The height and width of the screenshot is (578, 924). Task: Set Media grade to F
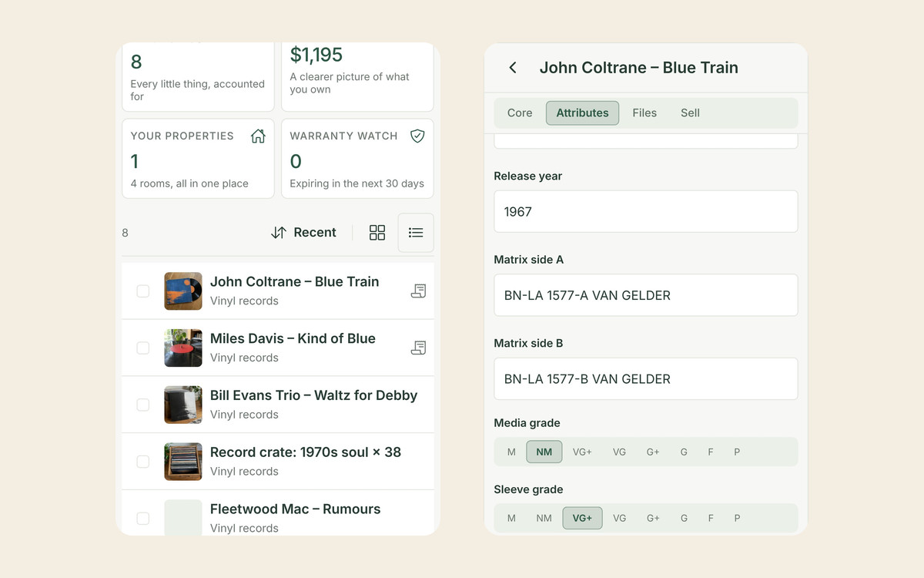pyautogui.click(x=711, y=452)
